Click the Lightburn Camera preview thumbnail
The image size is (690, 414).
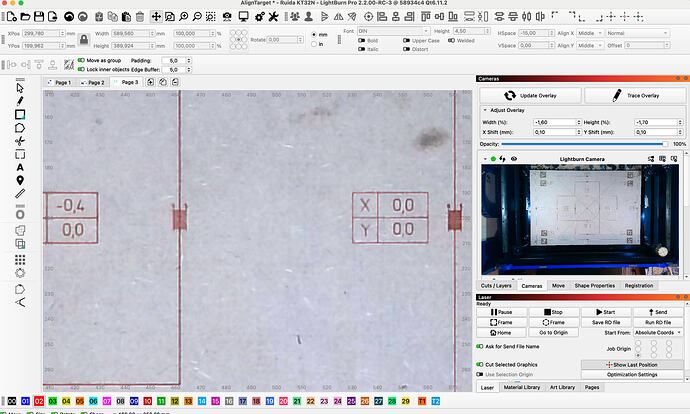[x=580, y=220]
